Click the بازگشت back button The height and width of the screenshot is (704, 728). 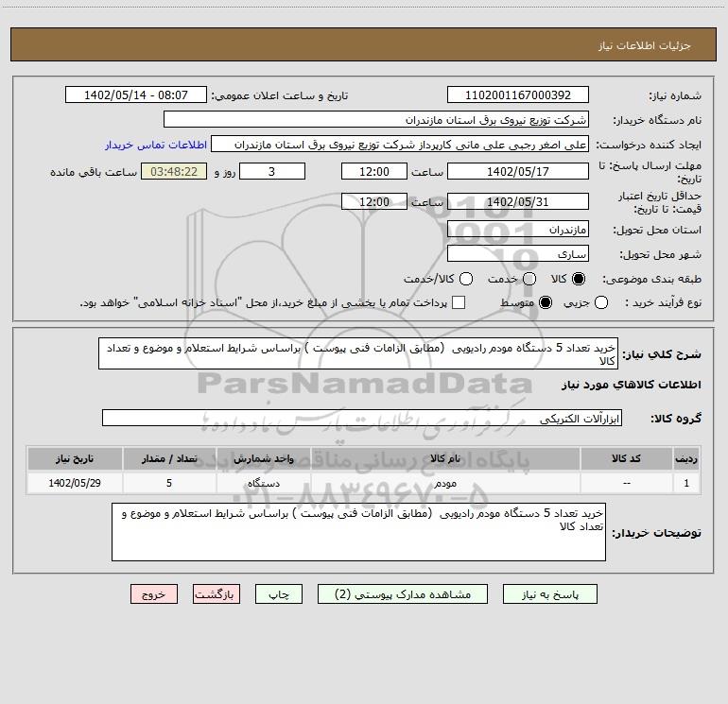(217, 594)
